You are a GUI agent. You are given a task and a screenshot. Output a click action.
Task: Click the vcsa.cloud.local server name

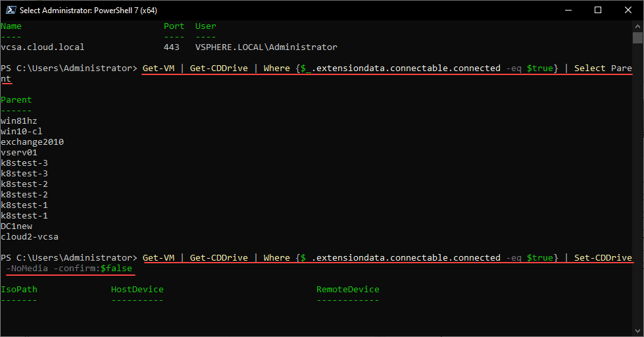click(43, 47)
